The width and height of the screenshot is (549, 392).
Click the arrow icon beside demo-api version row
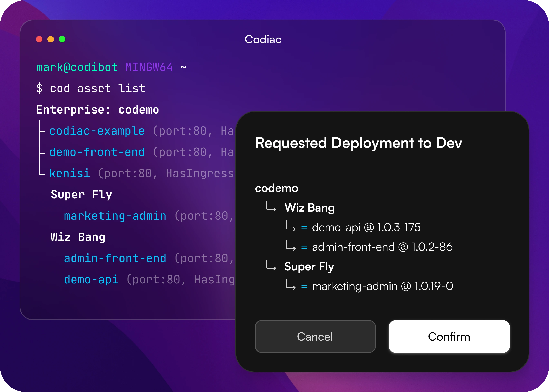pyautogui.click(x=290, y=226)
